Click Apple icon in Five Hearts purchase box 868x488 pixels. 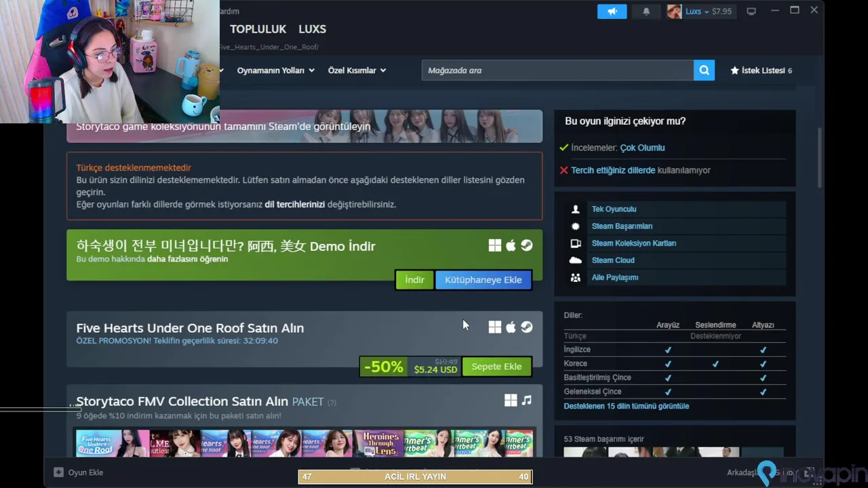click(x=511, y=327)
